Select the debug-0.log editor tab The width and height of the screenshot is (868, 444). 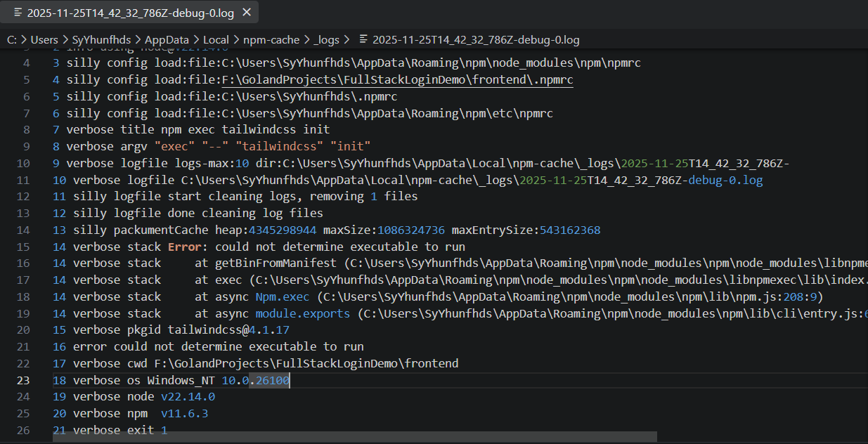pos(130,13)
